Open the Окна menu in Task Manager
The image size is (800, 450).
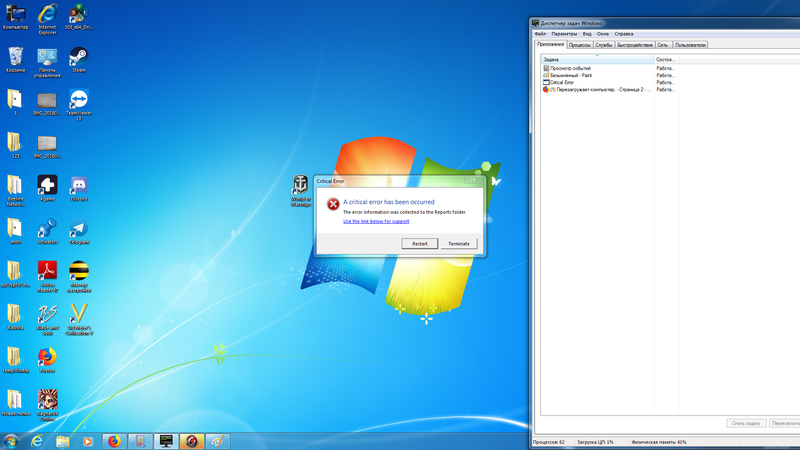[603, 34]
